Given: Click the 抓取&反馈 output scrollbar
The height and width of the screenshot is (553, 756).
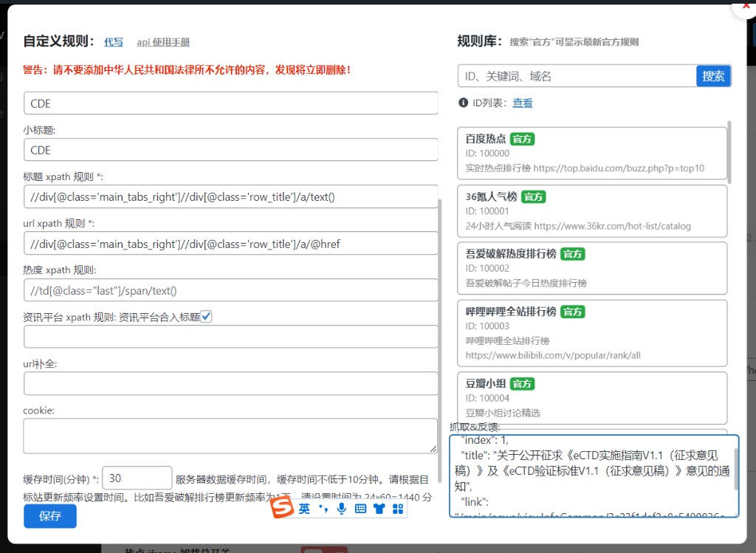Looking at the screenshot, I should coord(736,469).
